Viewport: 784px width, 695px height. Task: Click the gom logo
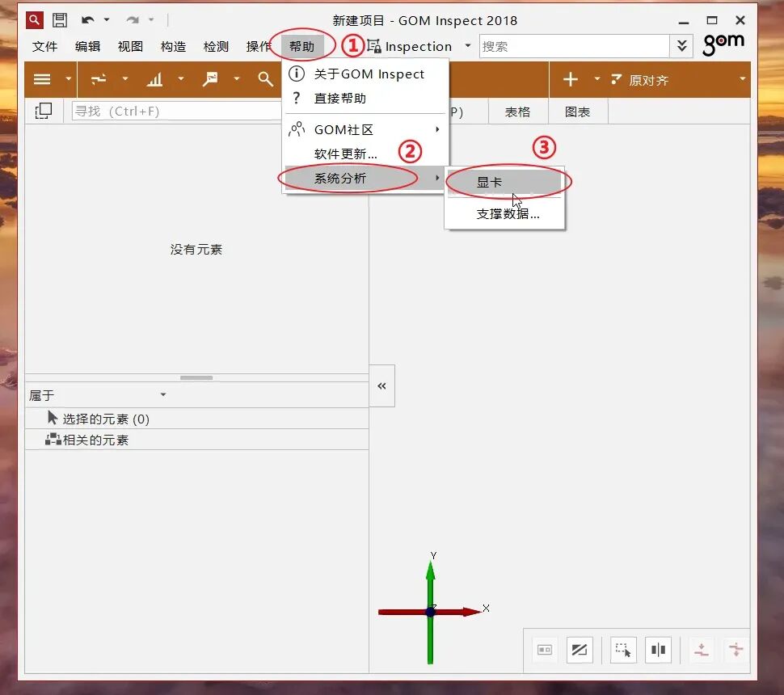click(x=723, y=44)
